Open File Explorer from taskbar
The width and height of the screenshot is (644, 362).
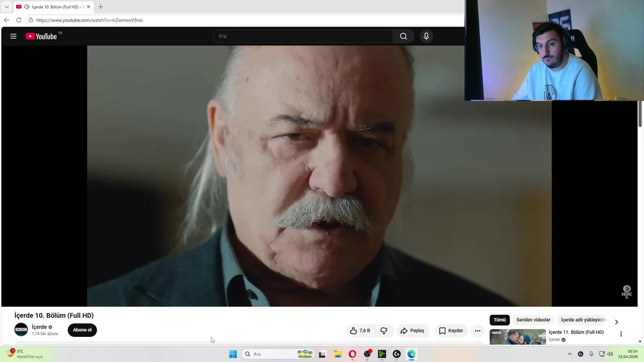coord(338,354)
